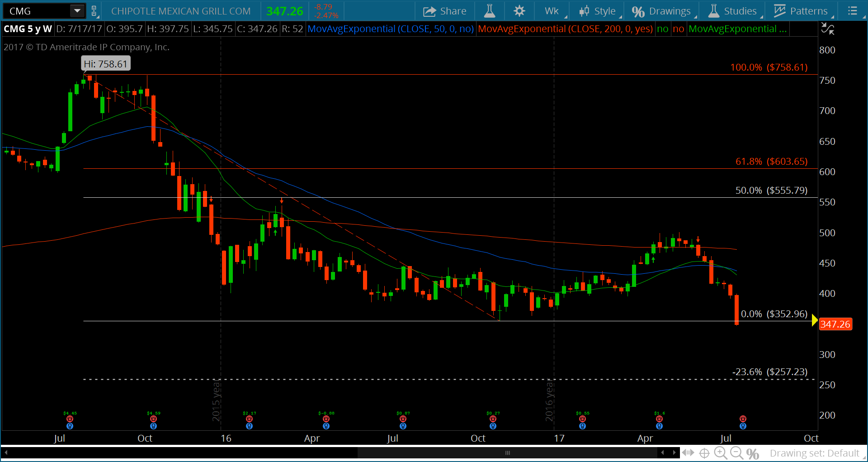Open Edit Studies flask icon
The image size is (868, 462).
[490, 11]
